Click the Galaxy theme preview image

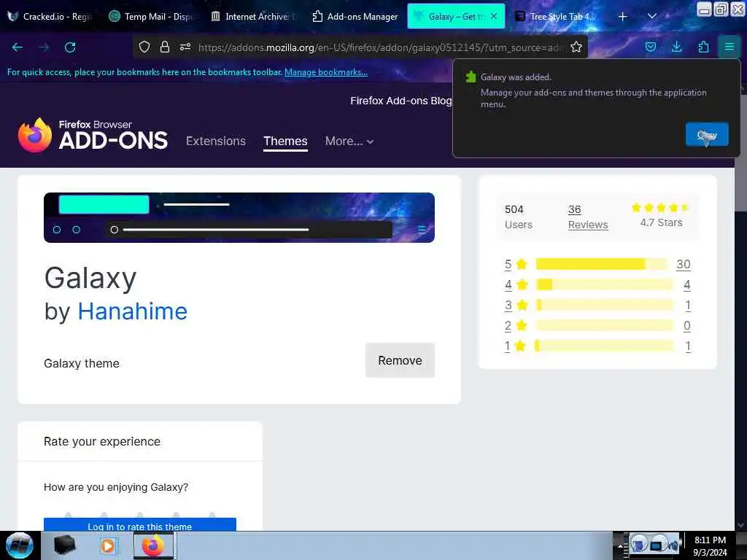tap(239, 217)
